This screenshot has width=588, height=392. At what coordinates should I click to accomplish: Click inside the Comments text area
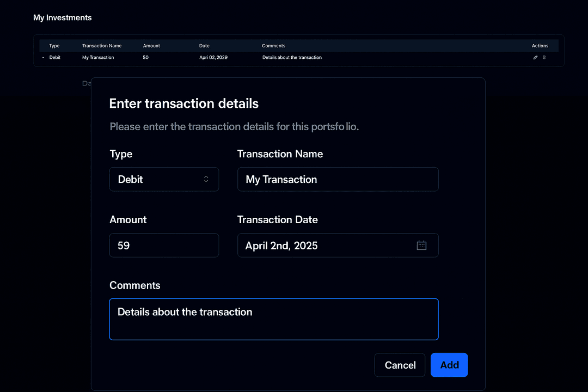pos(274,319)
